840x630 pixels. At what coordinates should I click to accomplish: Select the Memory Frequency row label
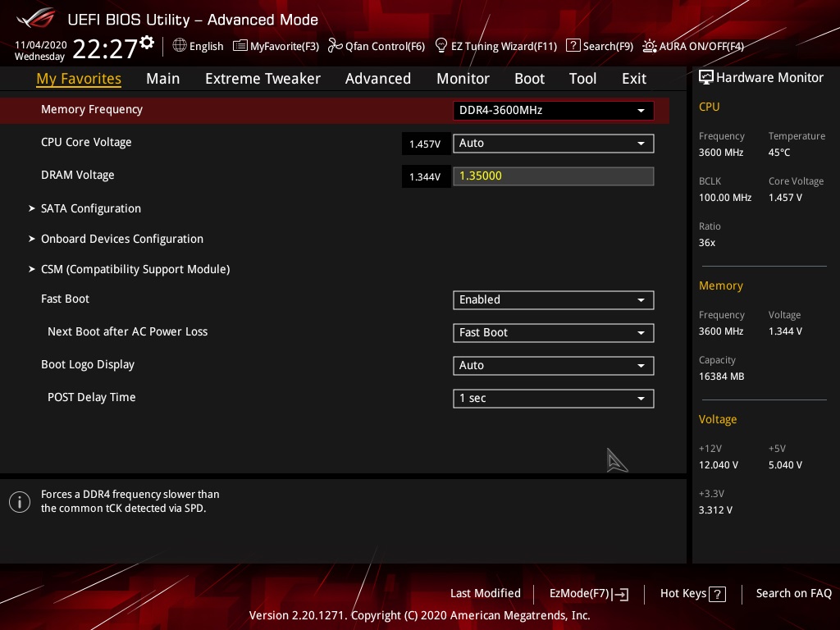(92, 109)
